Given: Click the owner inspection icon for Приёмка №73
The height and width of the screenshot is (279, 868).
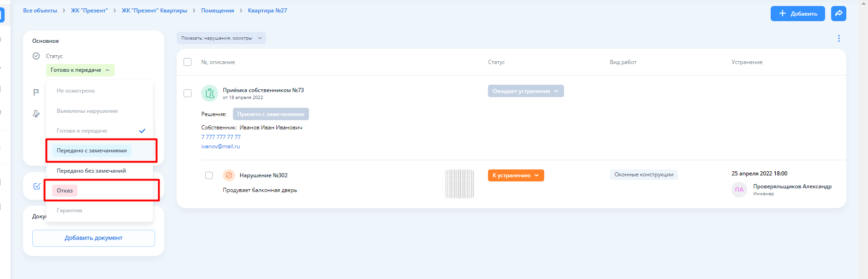Looking at the screenshot, I should click(209, 93).
